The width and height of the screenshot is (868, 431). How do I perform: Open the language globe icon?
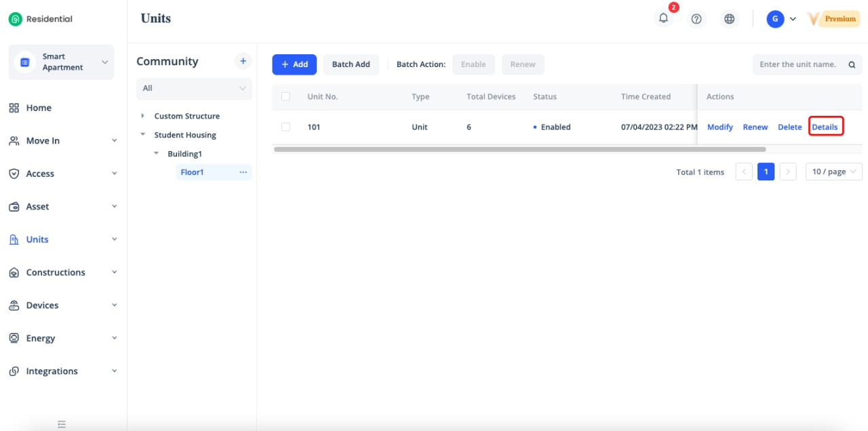(729, 19)
